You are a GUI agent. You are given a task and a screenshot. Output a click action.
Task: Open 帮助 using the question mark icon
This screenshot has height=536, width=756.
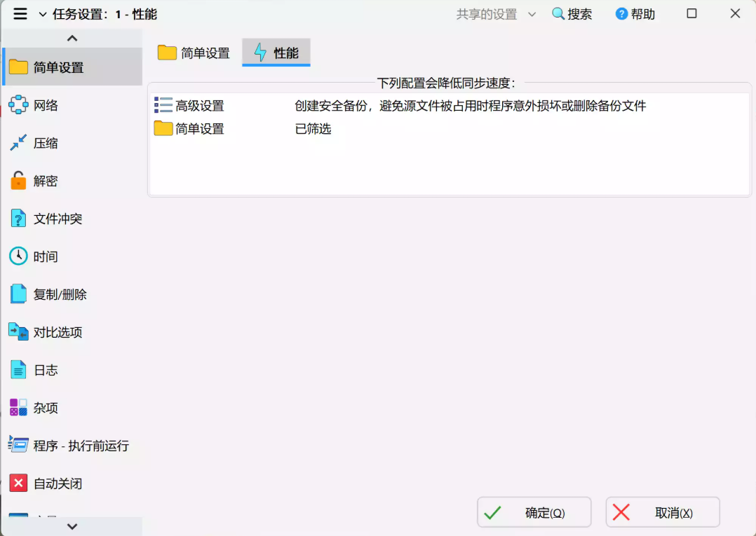click(x=619, y=13)
